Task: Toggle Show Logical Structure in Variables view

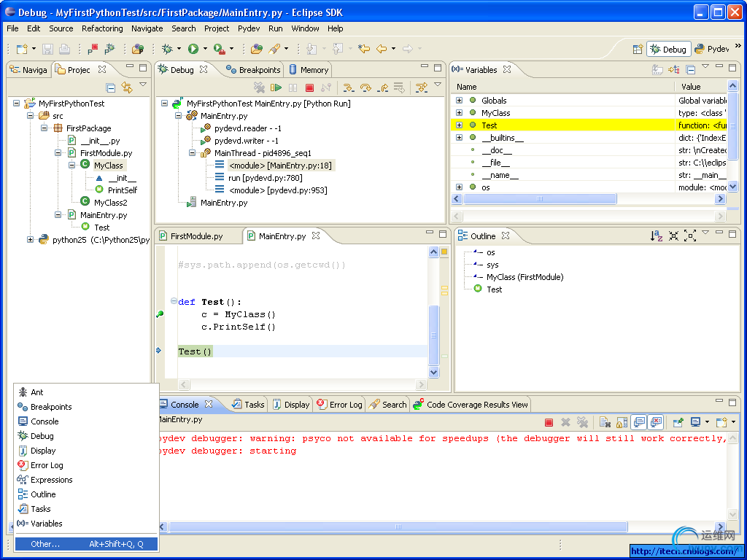Action: coord(673,69)
